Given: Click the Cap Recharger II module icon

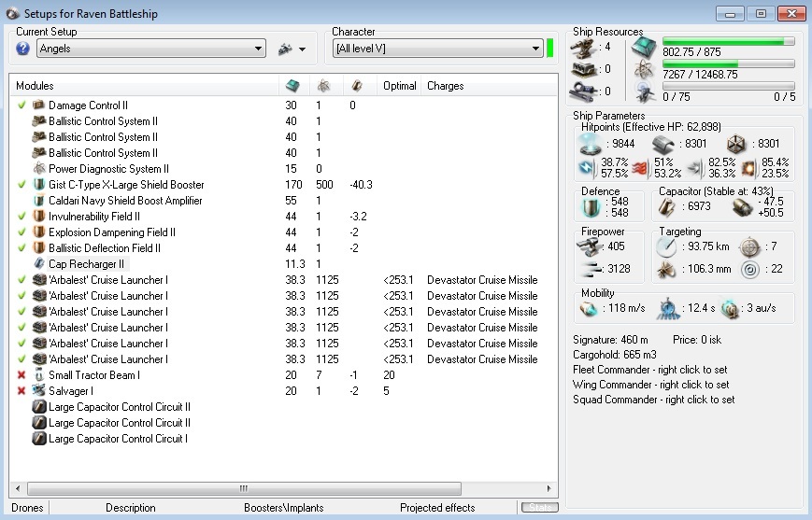Looking at the screenshot, I should coord(39,264).
